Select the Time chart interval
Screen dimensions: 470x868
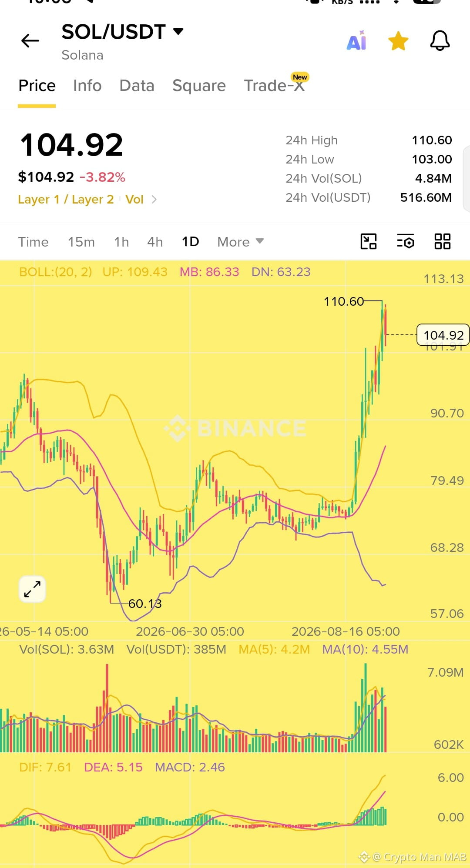click(34, 242)
